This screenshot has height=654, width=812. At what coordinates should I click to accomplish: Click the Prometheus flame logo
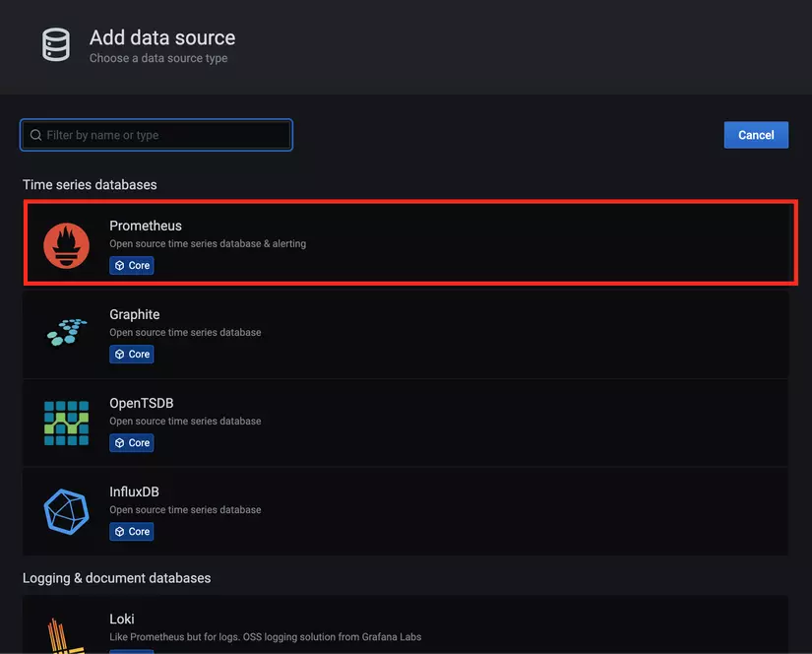[66, 244]
